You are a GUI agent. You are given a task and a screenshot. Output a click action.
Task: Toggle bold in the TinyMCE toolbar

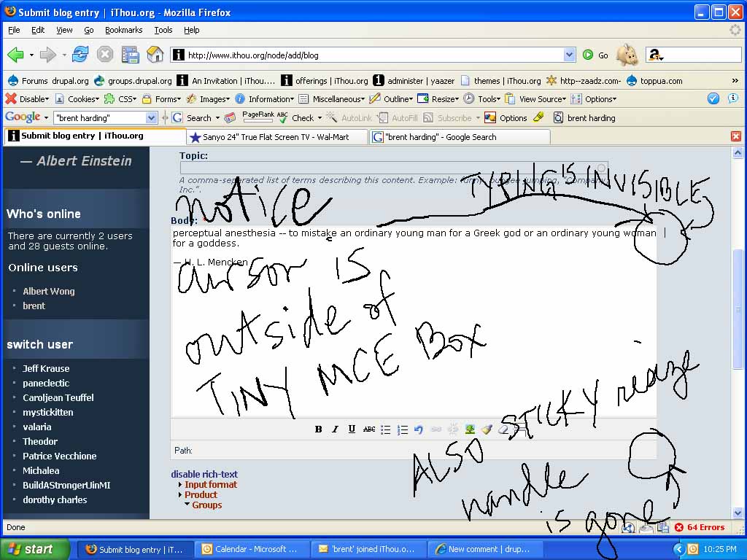(318, 429)
